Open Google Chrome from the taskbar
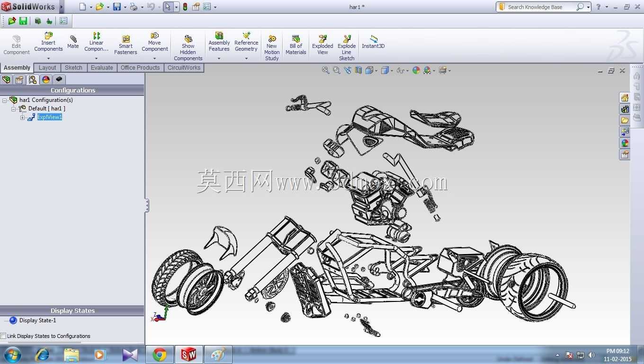 160,355
